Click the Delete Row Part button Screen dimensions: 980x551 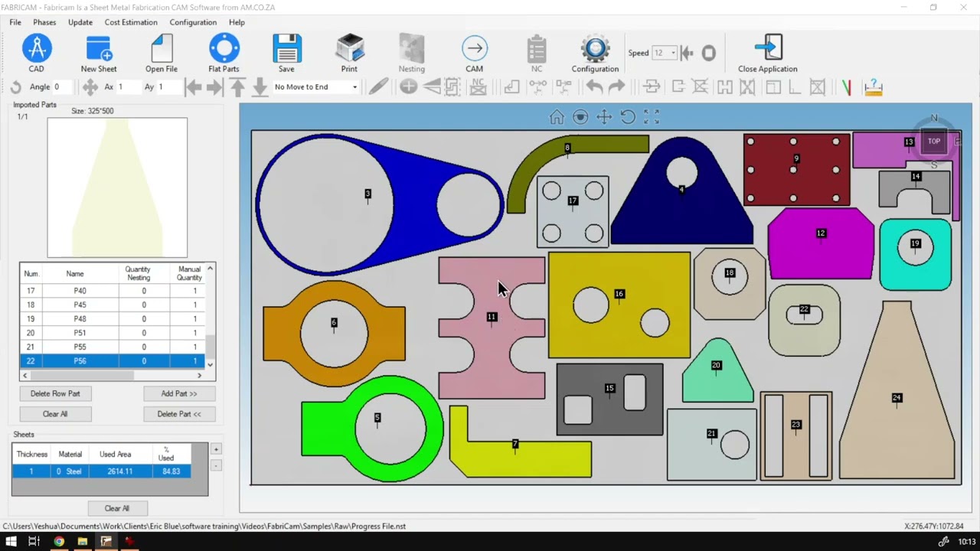point(55,393)
